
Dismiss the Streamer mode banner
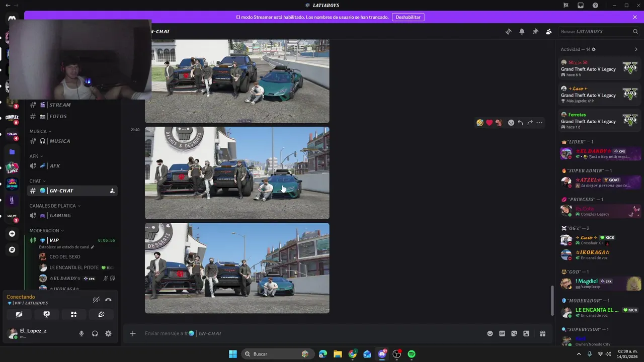635,17
